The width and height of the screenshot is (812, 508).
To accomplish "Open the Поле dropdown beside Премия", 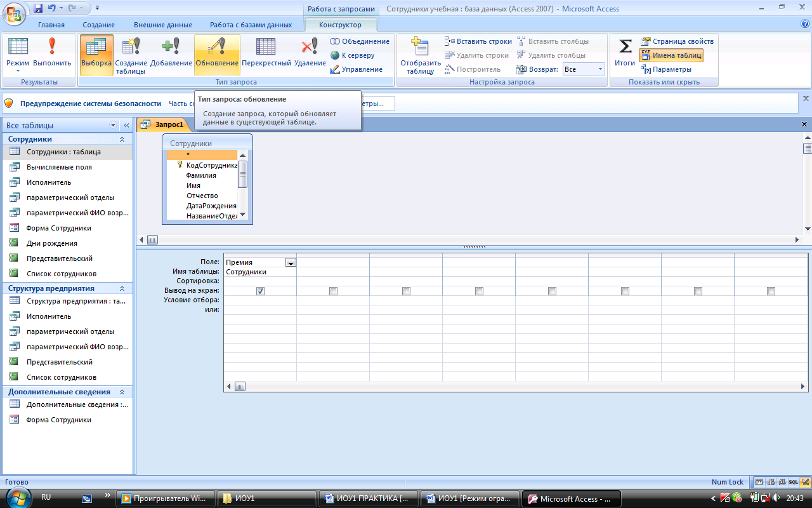I will [291, 262].
